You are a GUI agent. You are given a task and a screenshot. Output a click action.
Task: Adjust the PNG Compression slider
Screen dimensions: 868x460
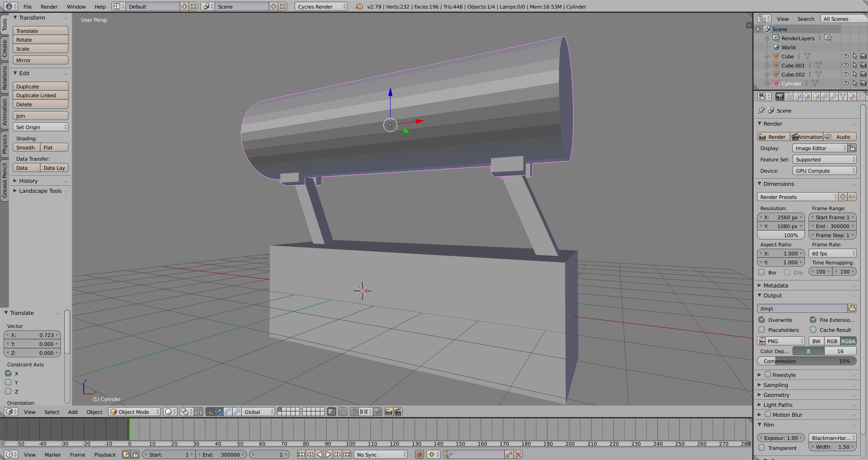[x=807, y=361]
